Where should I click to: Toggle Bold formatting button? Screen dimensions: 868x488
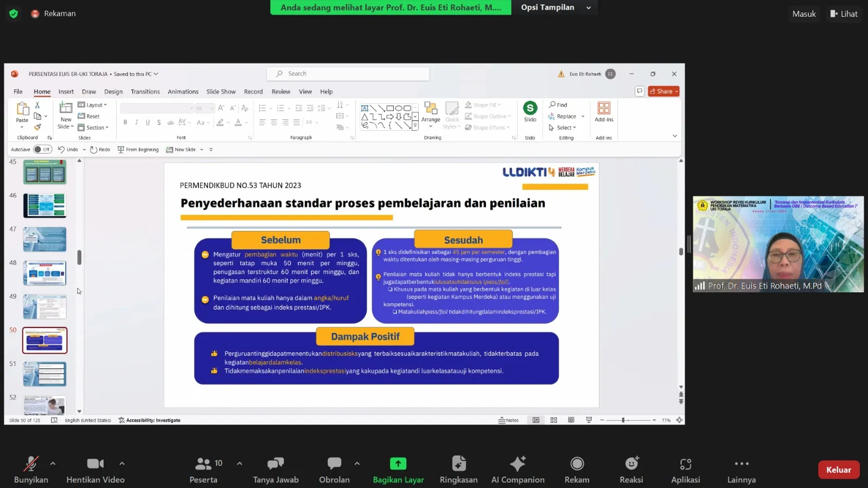point(125,123)
